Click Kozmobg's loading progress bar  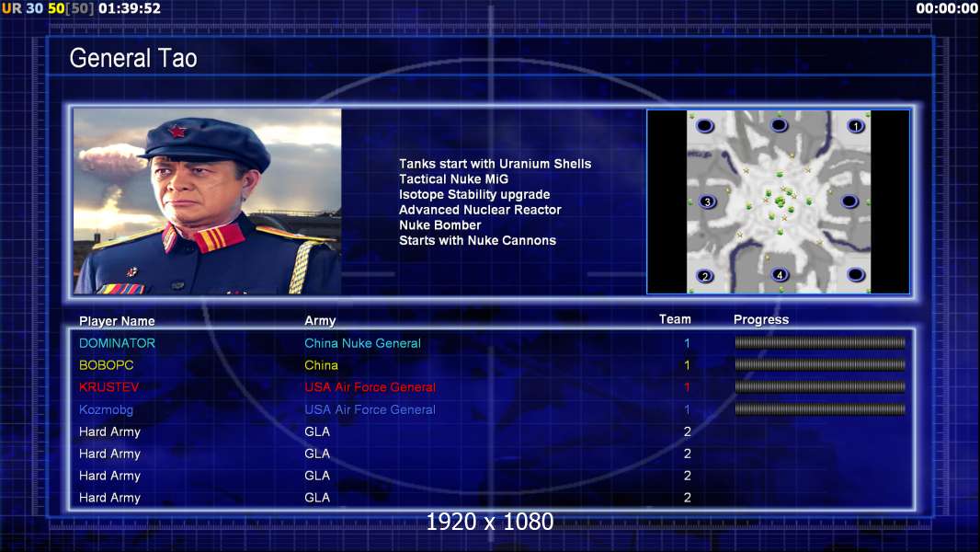click(819, 409)
